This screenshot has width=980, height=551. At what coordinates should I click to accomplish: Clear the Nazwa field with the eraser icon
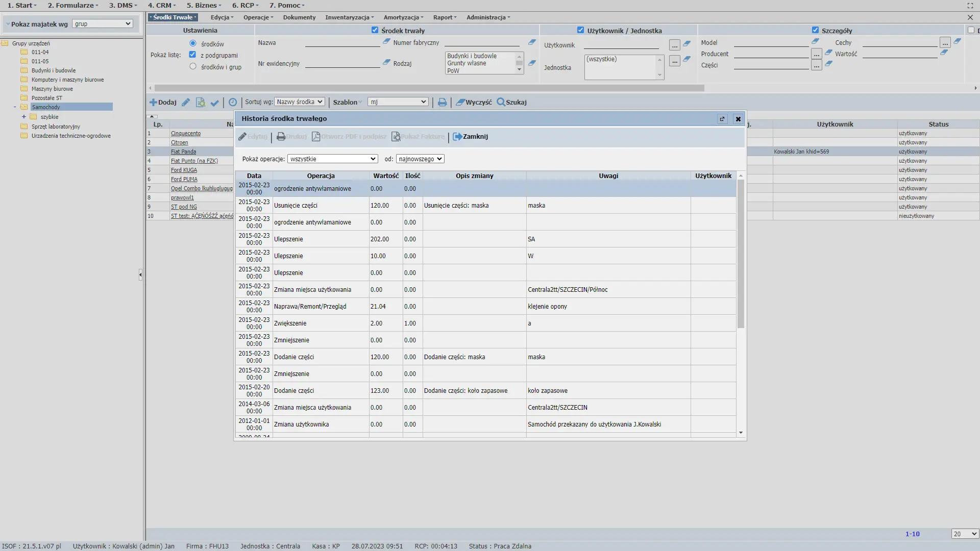point(386,42)
